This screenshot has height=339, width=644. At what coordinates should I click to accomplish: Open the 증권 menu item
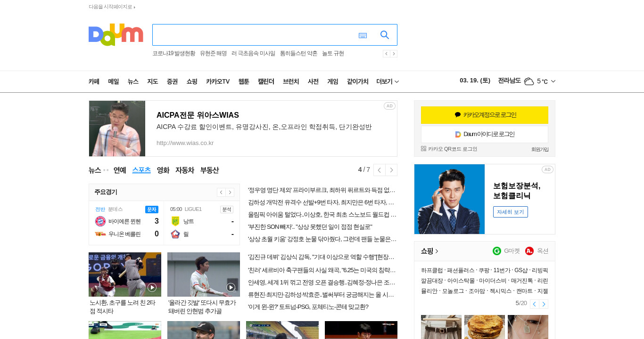coord(172,81)
